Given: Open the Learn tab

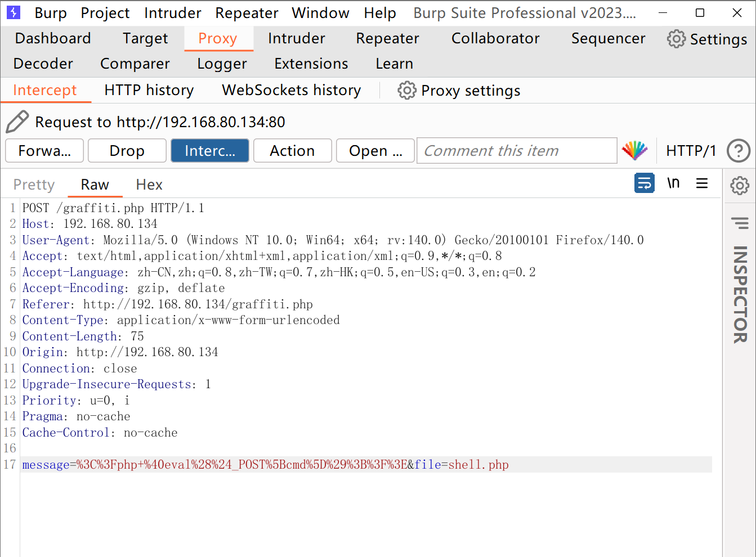Looking at the screenshot, I should coord(395,64).
